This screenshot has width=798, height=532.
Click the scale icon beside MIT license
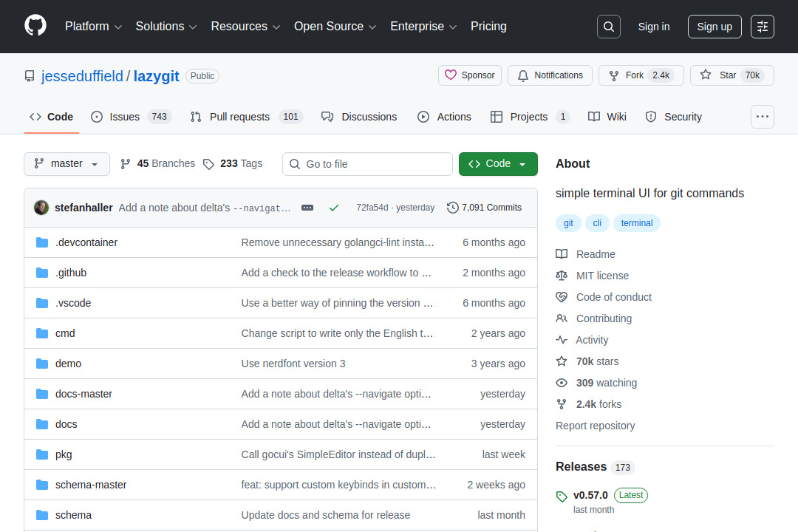pyautogui.click(x=562, y=275)
